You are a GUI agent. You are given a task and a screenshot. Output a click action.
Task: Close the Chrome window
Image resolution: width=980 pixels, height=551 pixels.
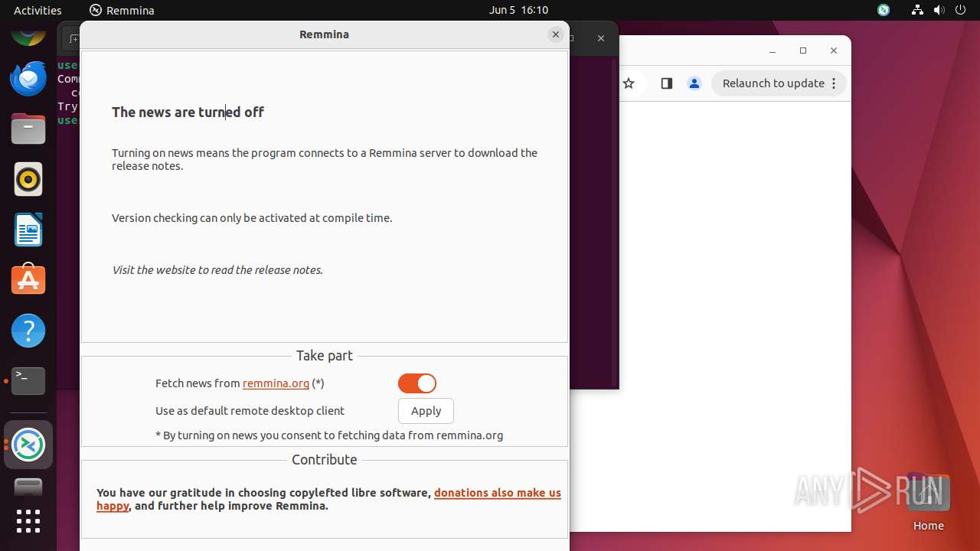[x=834, y=51]
